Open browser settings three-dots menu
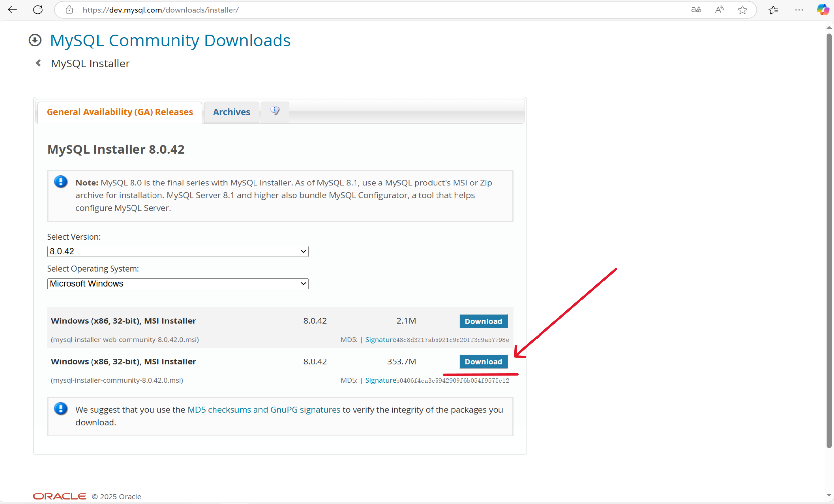Image resolution: width=834 pixels, height=504 pixels. click(x=799, y=10)
